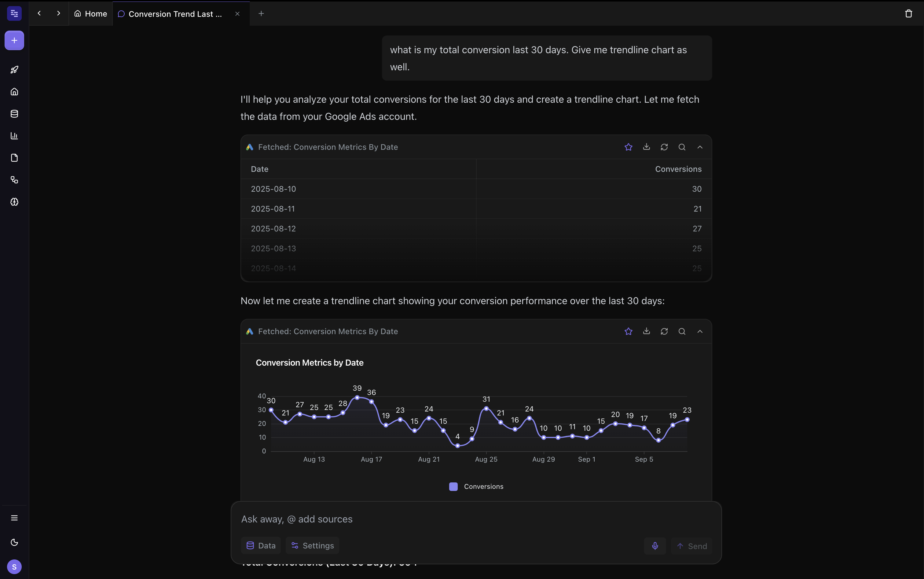Image resolution: width=924 pixels, height=579 pixels.
Task: Toggle the Conversions series in the chart legend
Action: tap(475, 486)
